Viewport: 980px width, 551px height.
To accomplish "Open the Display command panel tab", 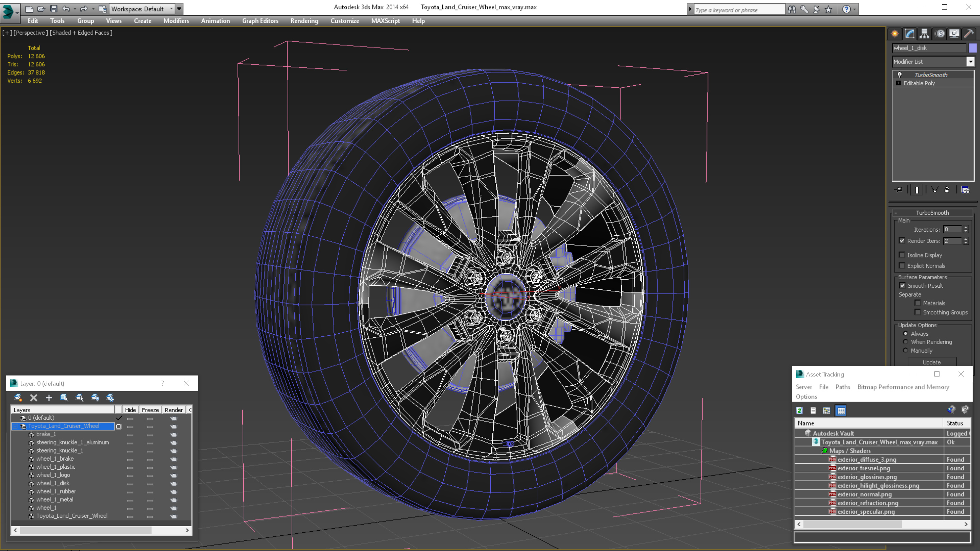I will coord(954,34).
